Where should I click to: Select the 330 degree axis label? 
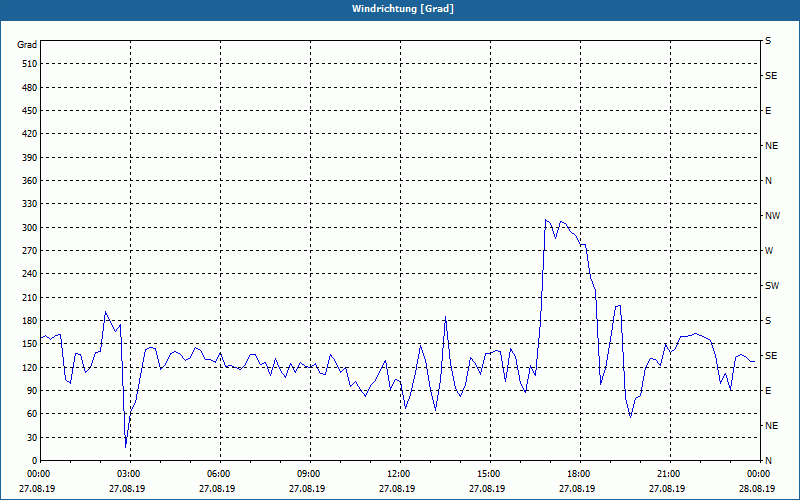[30, 204]
